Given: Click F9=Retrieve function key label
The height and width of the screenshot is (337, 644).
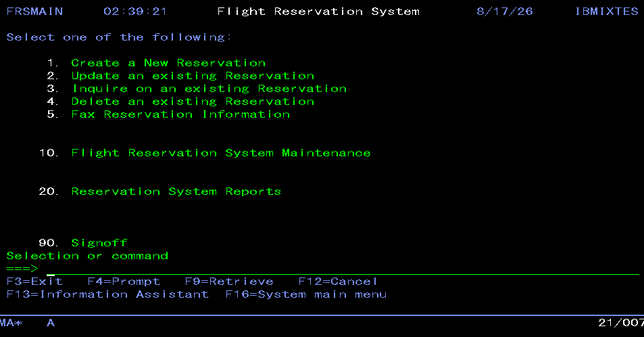Looking at the screenshot, I should (229, 282).
